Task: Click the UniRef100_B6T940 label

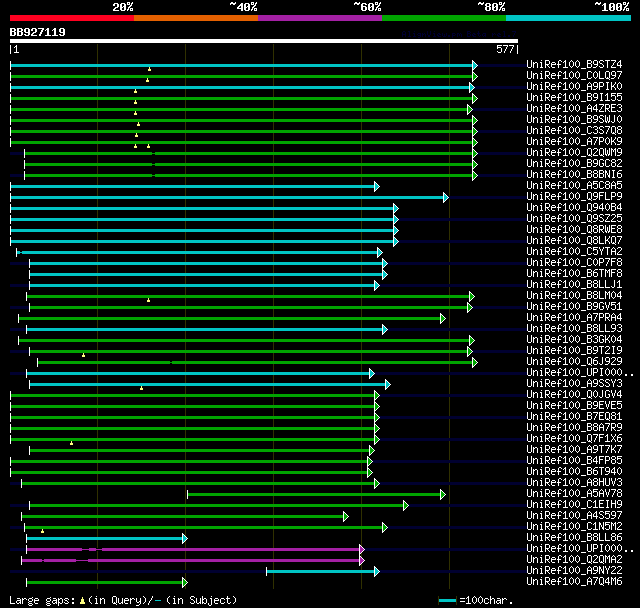Action: [574, 472]
